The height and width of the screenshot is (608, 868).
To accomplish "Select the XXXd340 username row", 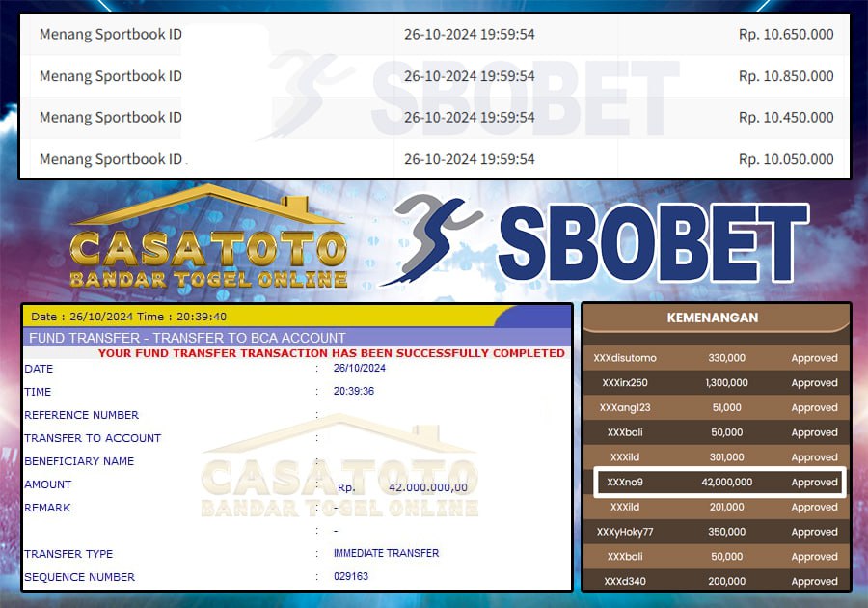I will [625, 581].
